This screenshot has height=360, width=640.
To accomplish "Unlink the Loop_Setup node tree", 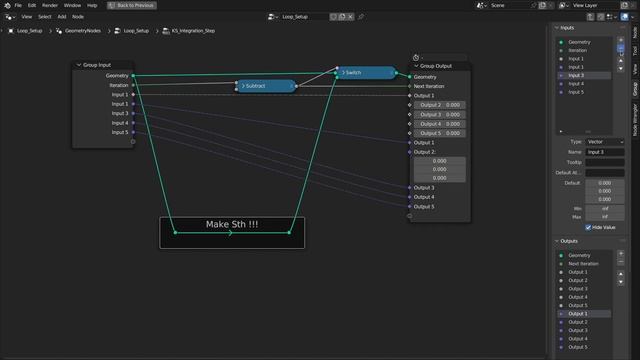I will point(351,17).
